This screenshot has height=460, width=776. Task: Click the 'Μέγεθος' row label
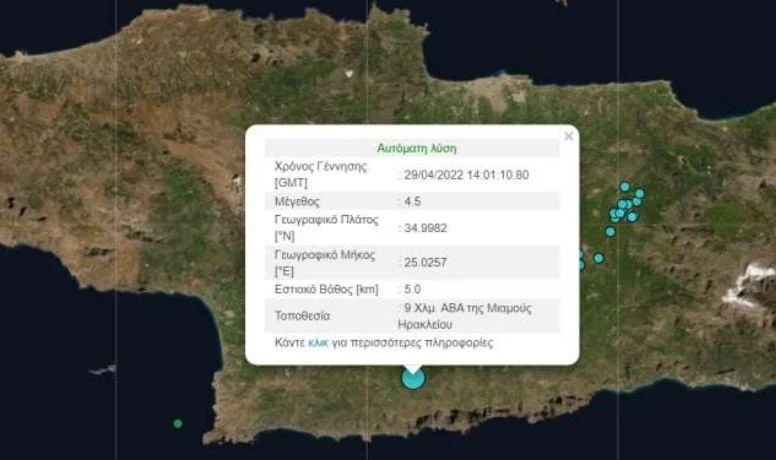click(297, 201)
